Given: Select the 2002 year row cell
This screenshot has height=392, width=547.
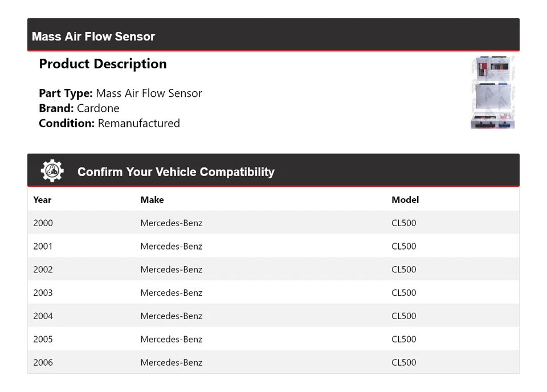Looking at the screenshot, I should tap(43, 269).
